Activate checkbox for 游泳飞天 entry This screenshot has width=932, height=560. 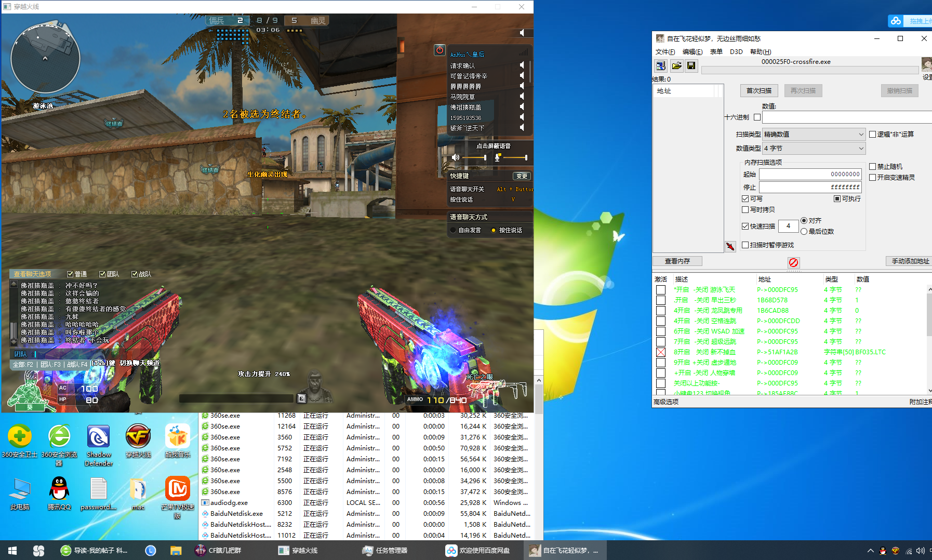tap(661, 290)
